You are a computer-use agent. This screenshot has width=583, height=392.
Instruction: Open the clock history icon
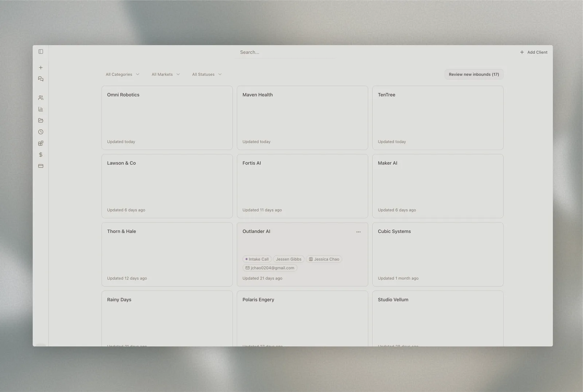pos(41,132)
